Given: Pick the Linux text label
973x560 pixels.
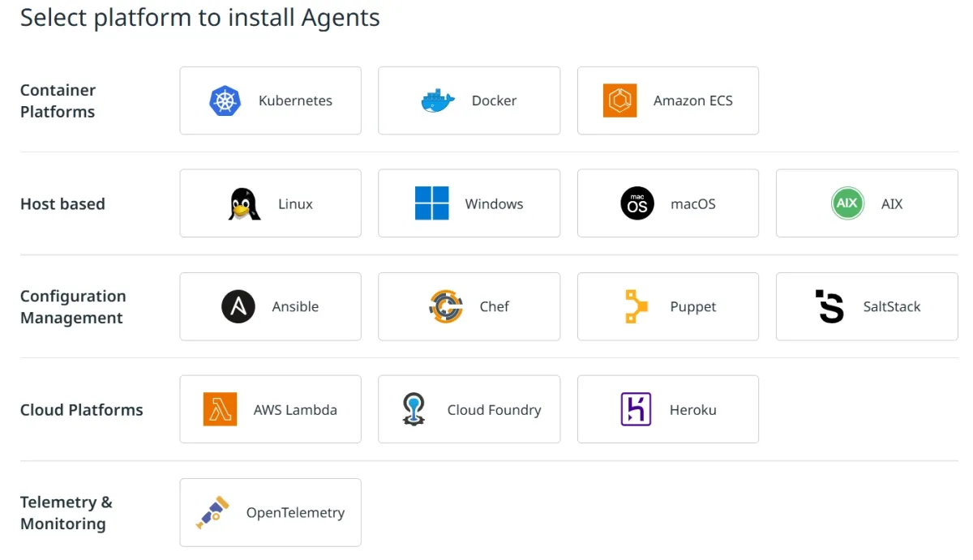Looking at the screenshot, I should pyautogui.click(x=295, y=203).
